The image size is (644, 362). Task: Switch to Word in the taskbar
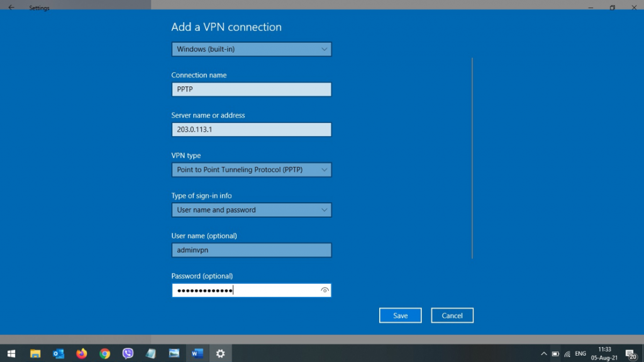click(197, 353)
